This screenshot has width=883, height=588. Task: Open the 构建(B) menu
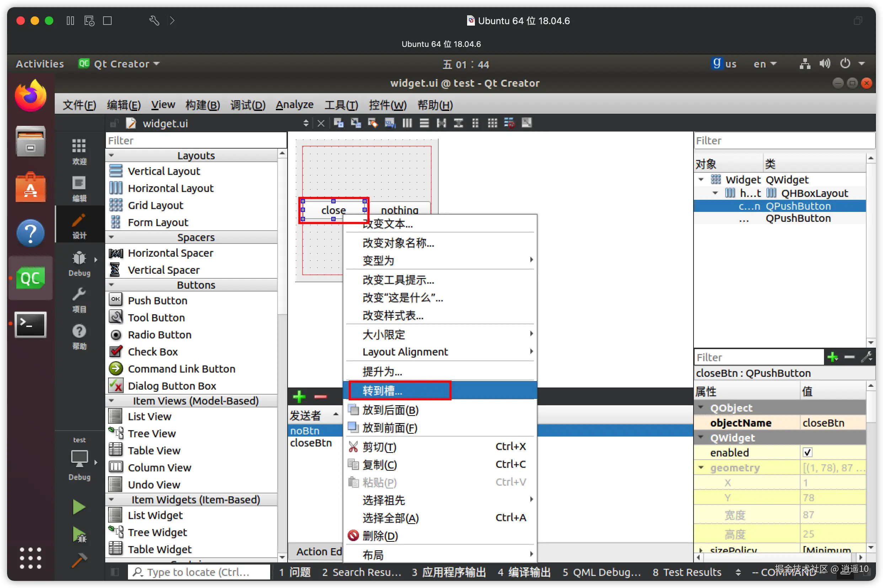pyautogui.click(x=203, y=105)
